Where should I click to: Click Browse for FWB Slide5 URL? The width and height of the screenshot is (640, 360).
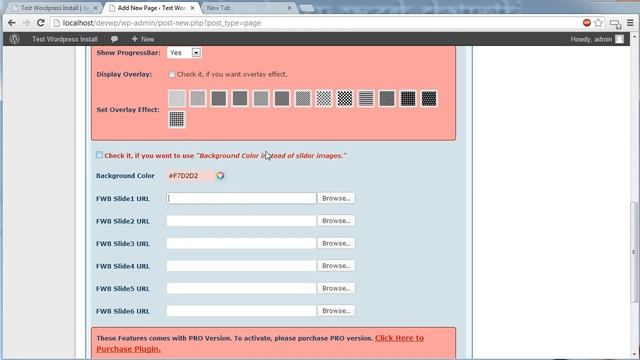[x=336, y=288]
